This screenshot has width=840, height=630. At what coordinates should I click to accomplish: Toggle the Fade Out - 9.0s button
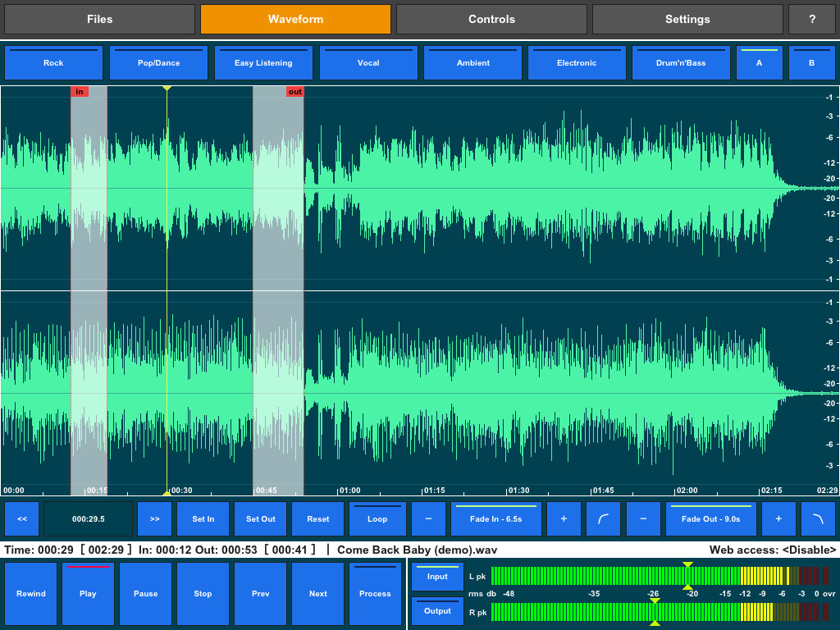coord(711,518)
